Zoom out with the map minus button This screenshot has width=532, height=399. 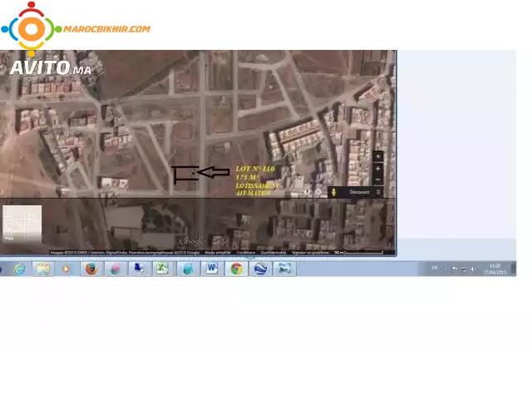pos(378,180)
